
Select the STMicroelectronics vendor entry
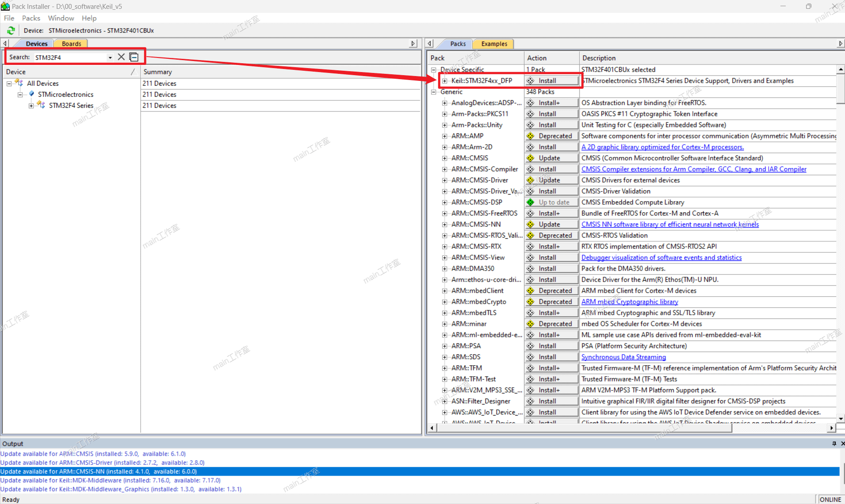(65, 95)
